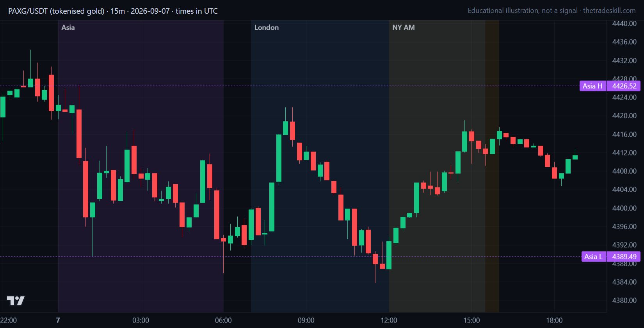
Task: Click the 22:00 time axis label
Action: tap(9, 320)
